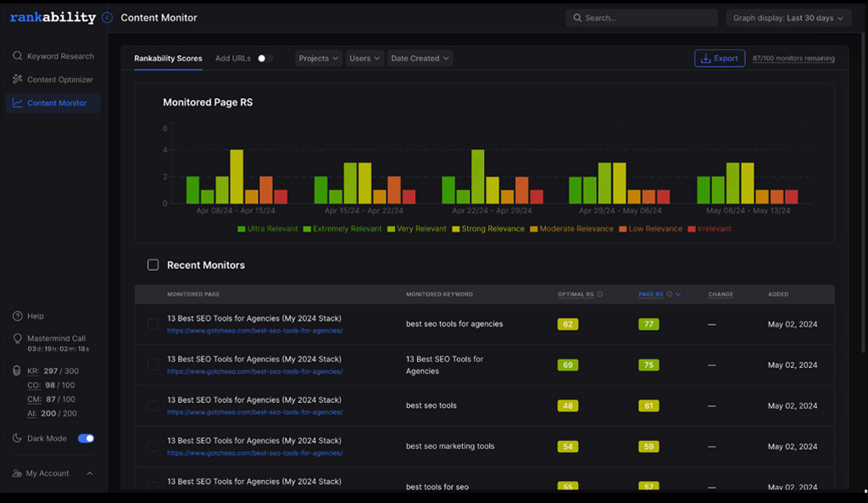Viewport: 868px width, 503px height.
Task: Expand the Date Created filter dropdown
Action: click(420, 59)
